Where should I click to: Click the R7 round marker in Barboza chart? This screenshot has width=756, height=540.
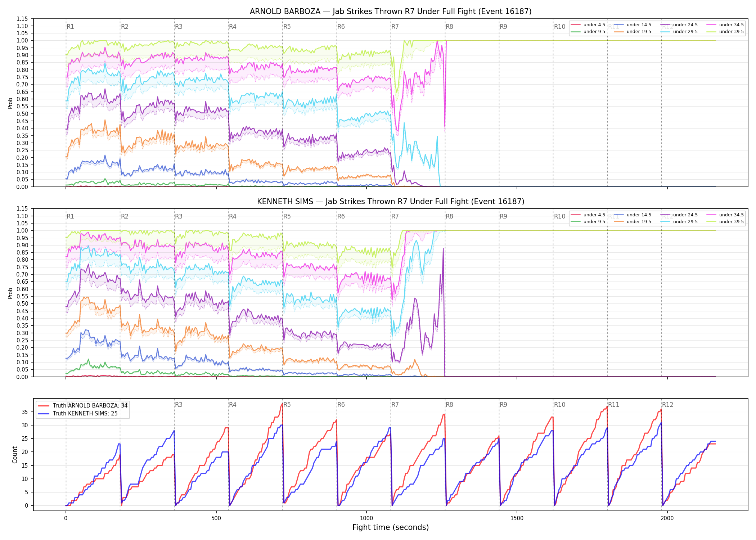click(x=395, y=27)
